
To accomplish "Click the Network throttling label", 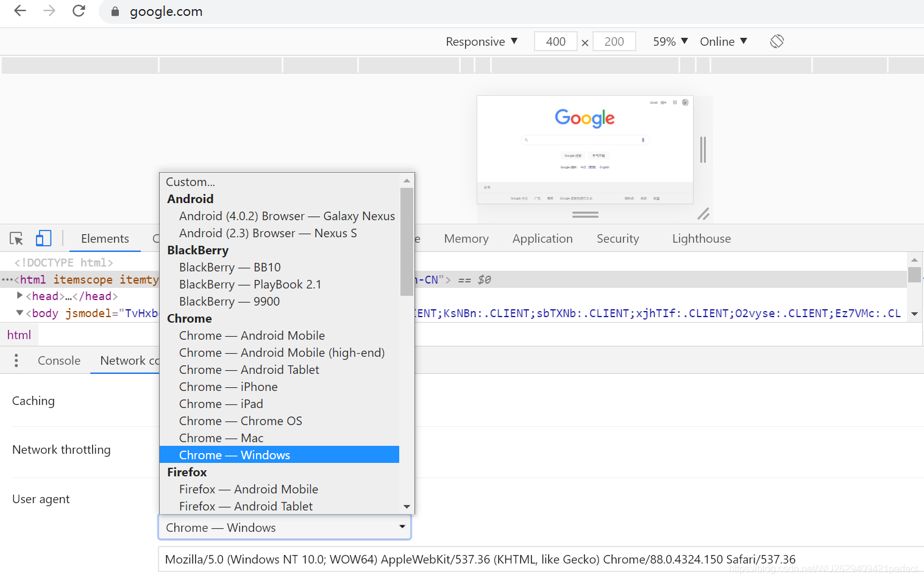I will pos(62,449).
